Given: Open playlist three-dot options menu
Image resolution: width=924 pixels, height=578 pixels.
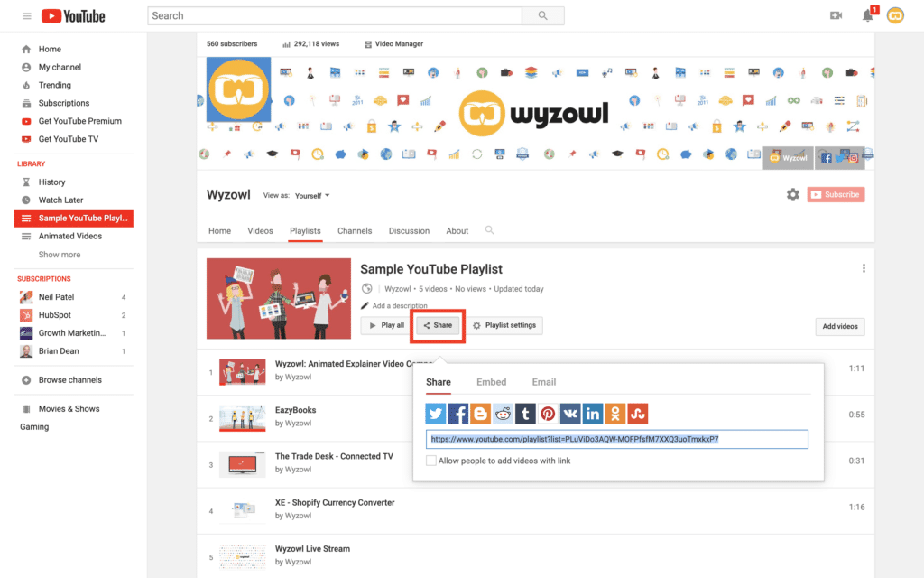Looking at the screenshot, I should click(x=864, y=268).
